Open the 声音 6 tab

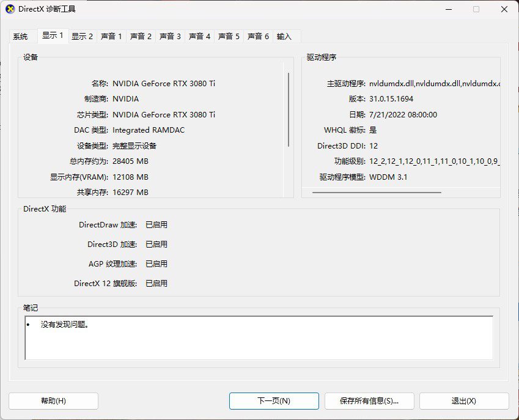click(x=258, y=36)
